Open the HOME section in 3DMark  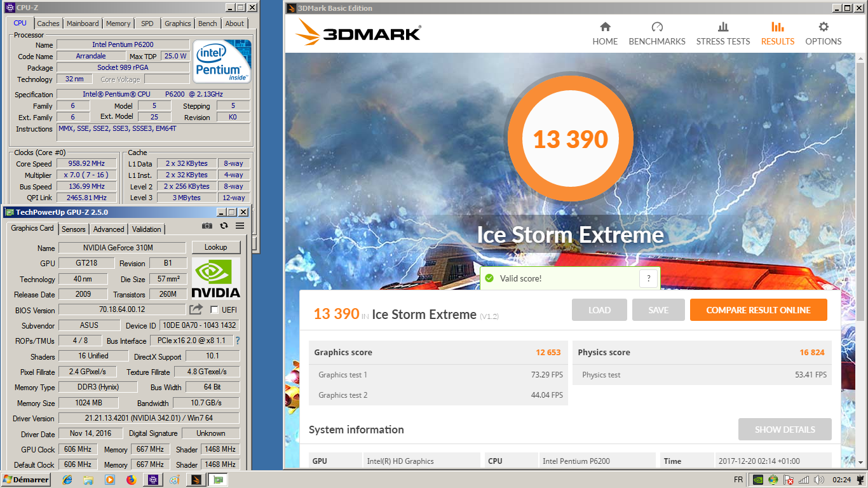605,34
